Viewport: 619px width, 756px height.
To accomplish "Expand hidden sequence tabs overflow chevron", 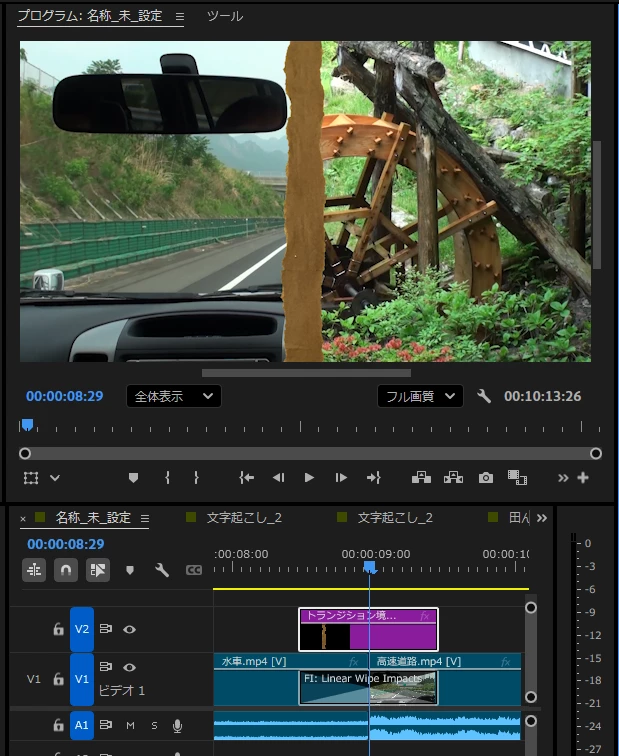I will click(542, 518).
